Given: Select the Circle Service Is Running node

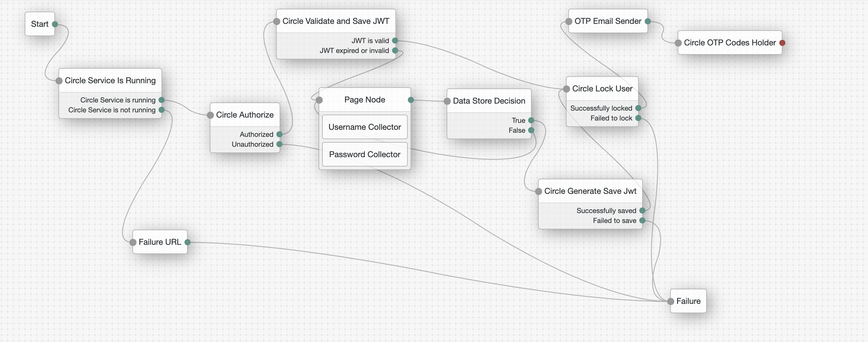Looking at the screenshot, I should [110, 81].
